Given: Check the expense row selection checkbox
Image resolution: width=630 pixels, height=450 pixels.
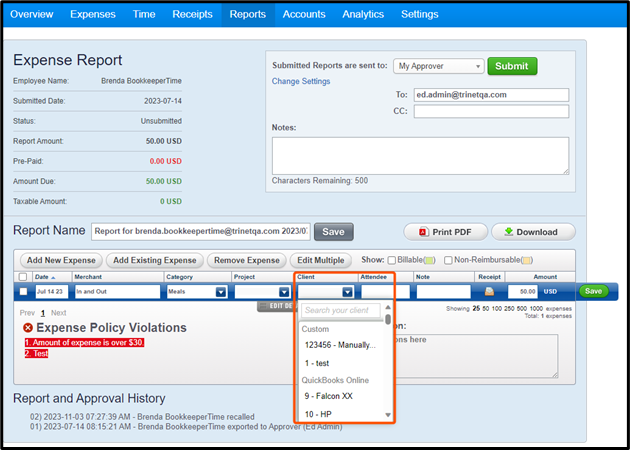Looking at the screenshot, I should tap(22, 292).
